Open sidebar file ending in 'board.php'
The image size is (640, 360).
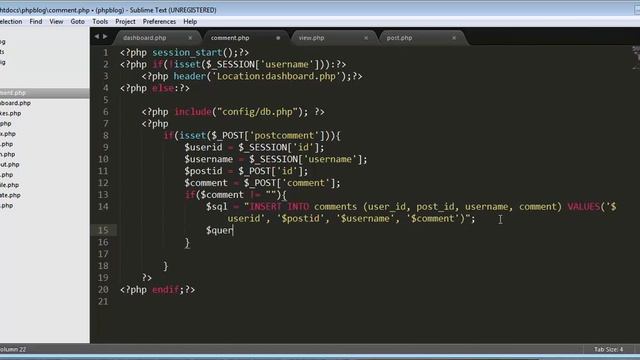16,103
